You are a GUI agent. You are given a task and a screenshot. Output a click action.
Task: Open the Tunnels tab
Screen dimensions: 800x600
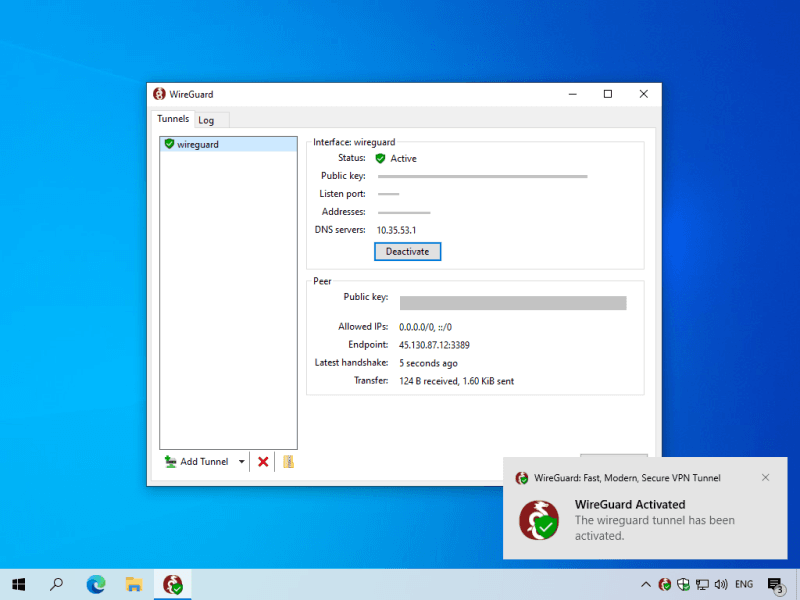click(173, 119)
